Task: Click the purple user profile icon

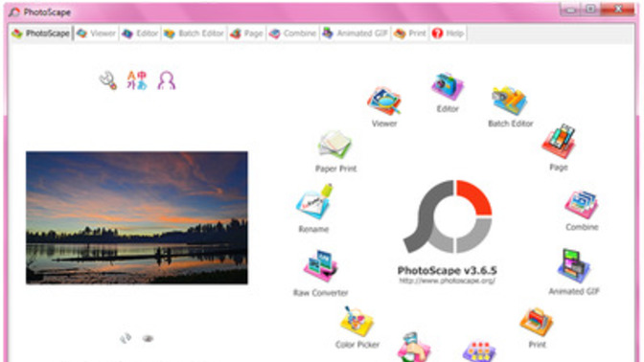Action: (x=167, y=80)
